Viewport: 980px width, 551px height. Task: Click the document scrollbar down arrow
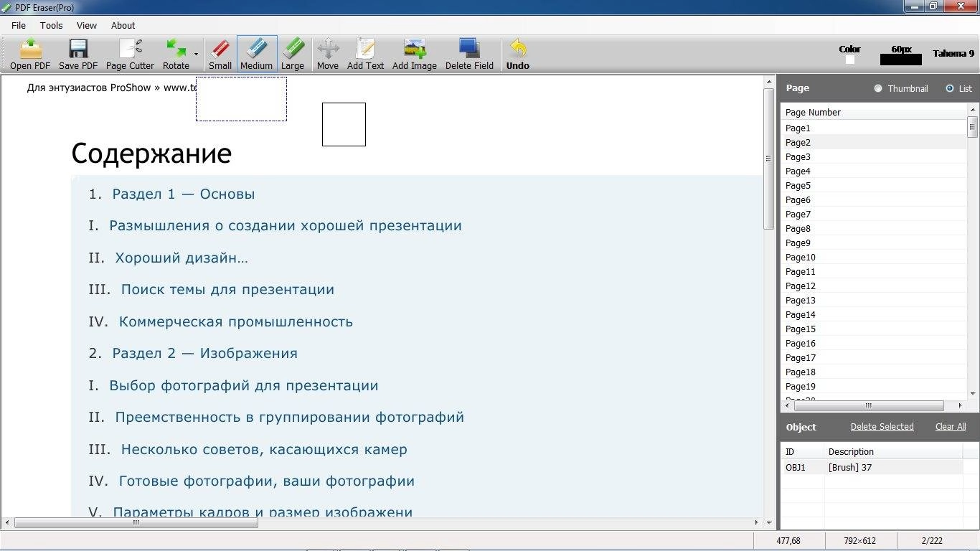[768, 523]
